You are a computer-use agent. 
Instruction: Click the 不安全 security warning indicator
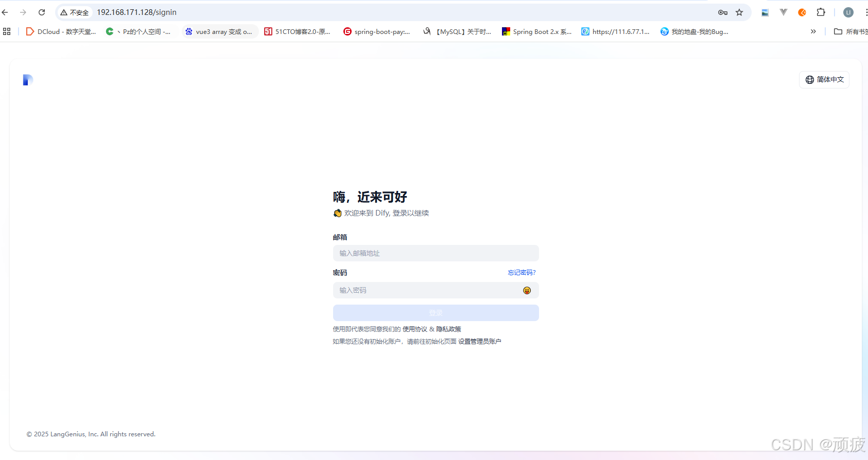pyautogui.click(x=75, y=12)
